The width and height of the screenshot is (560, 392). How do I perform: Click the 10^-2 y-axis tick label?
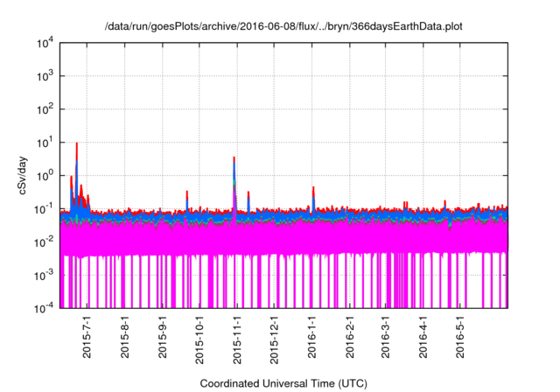(44, 242)
